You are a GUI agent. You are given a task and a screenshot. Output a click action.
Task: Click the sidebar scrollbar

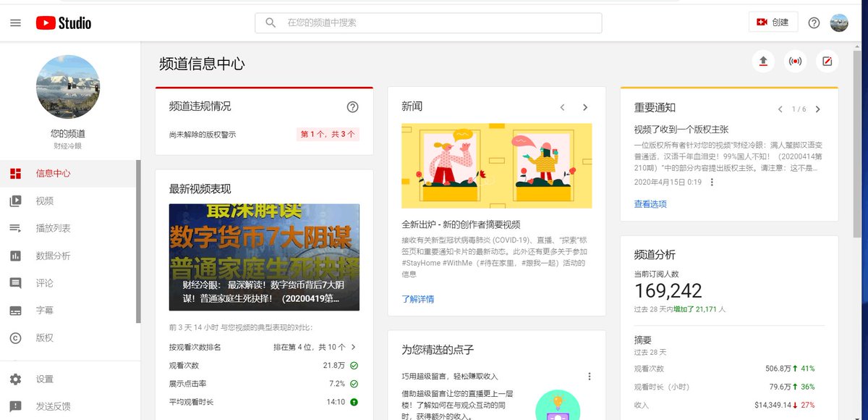coord(139,241)
